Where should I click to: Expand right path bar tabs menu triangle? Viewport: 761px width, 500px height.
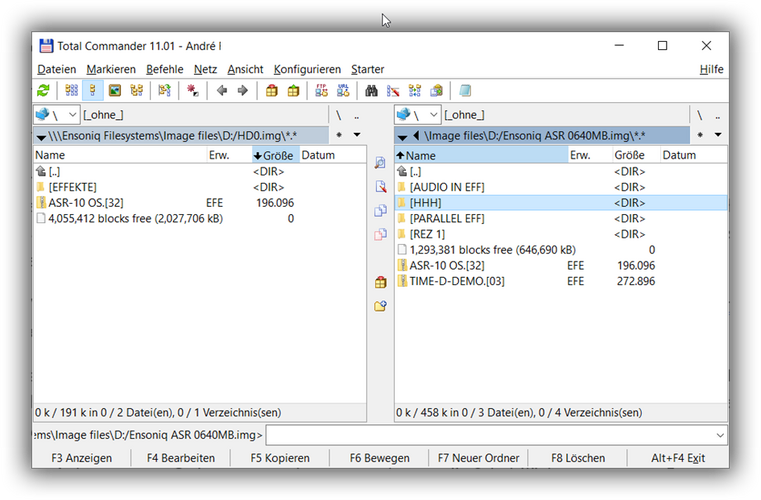coord(402,137)
